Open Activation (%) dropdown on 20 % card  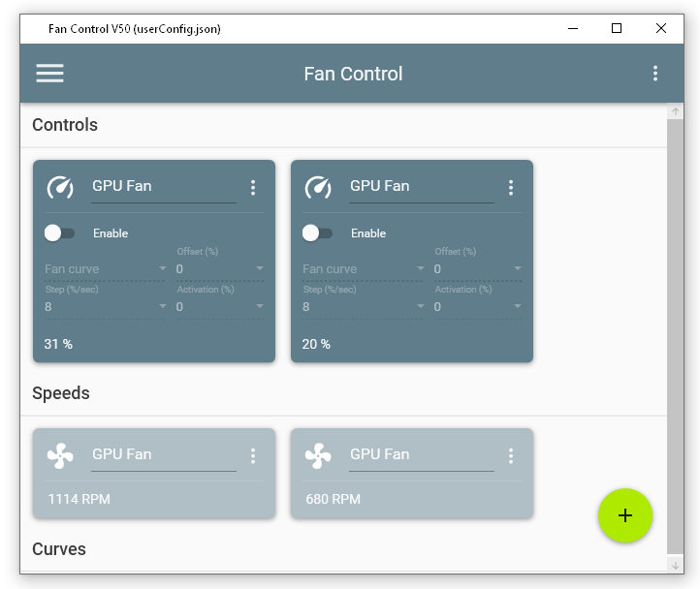(478, 307)
